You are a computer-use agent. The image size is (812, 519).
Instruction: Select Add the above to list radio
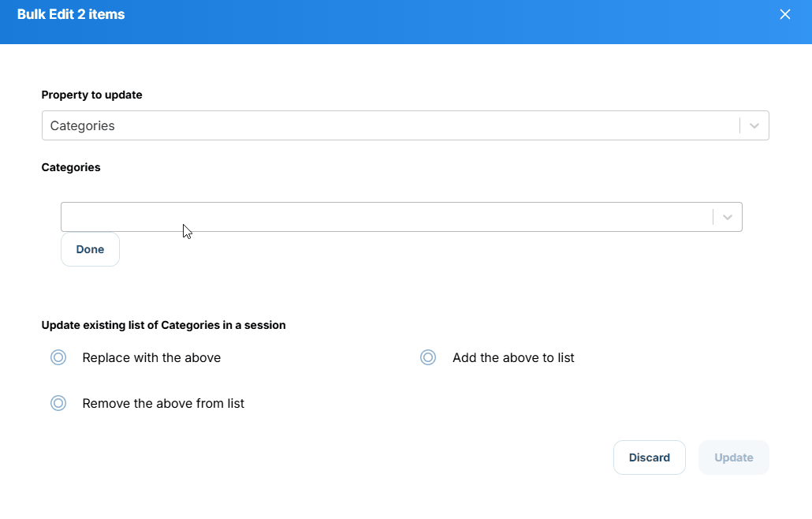click(x=428, y=357)
